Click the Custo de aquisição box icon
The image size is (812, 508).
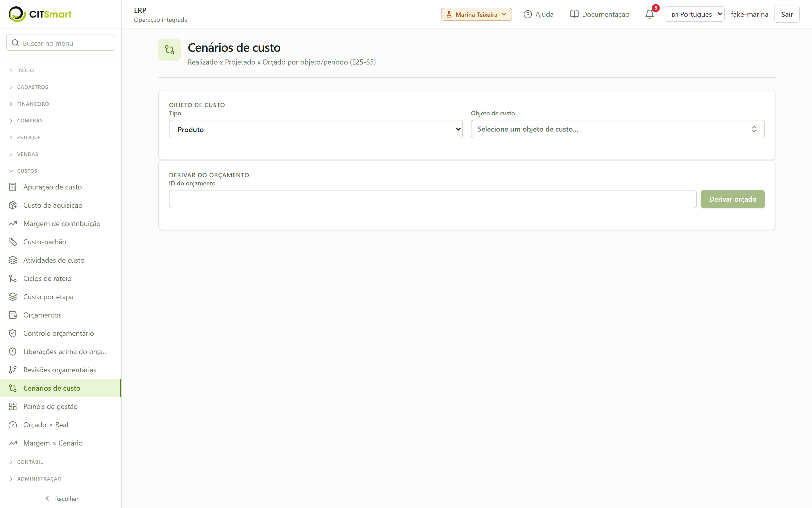coord(13,205)
